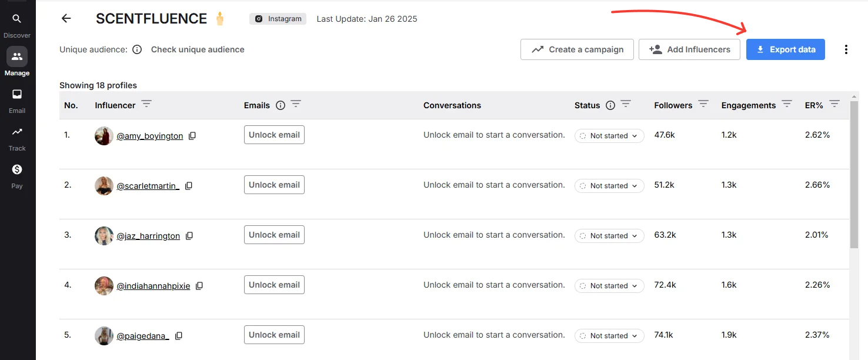This screenshot has width=868, height=360.
Task: Click Create a campaign button
Action: (577, 49)
